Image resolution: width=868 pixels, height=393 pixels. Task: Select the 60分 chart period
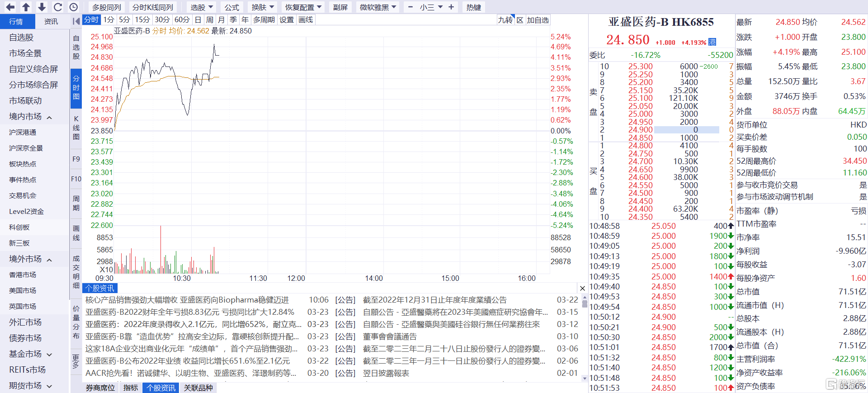pos(182,20)
